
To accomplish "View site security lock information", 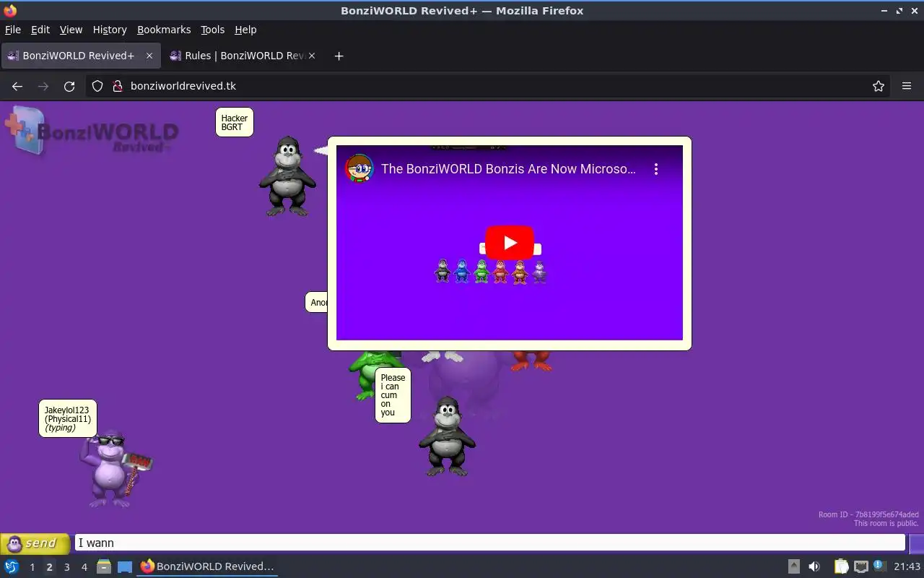I will point(118,86).
